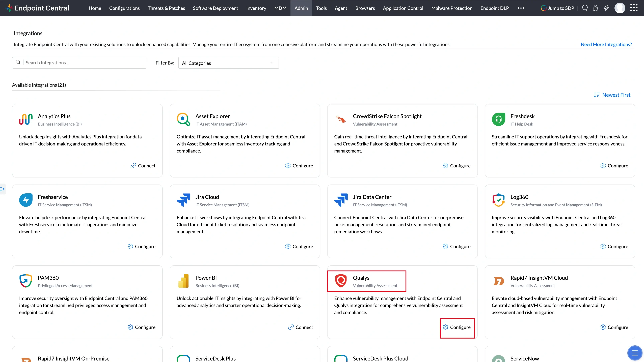Click the Log360 shield logo
The width and height of the screenshot is (644, 362).
coord(498,200)
